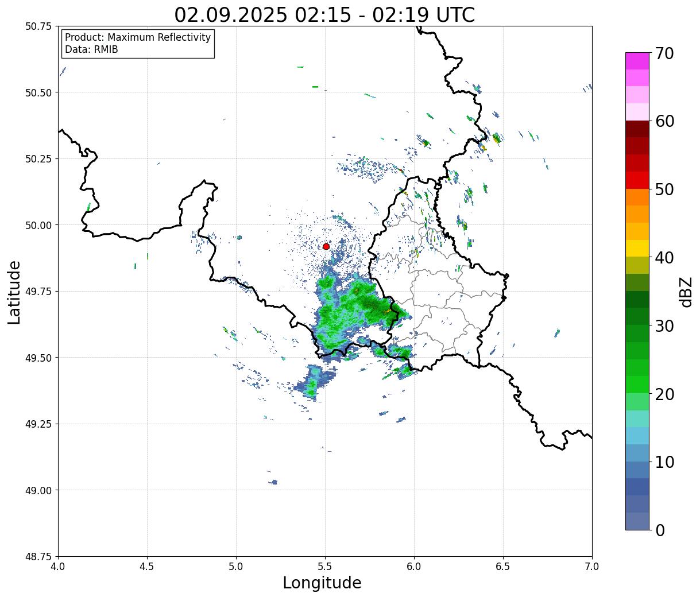Click the longitude tick label 6.5
The height and width of the screenshot is (597, 700).
point(503,567)
